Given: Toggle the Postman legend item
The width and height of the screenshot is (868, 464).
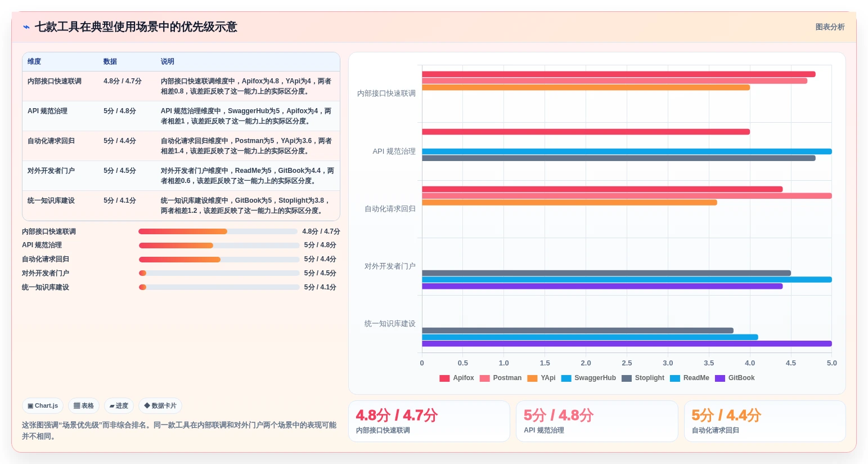Looking at the screenshot, I should click(x=501, y=378).
